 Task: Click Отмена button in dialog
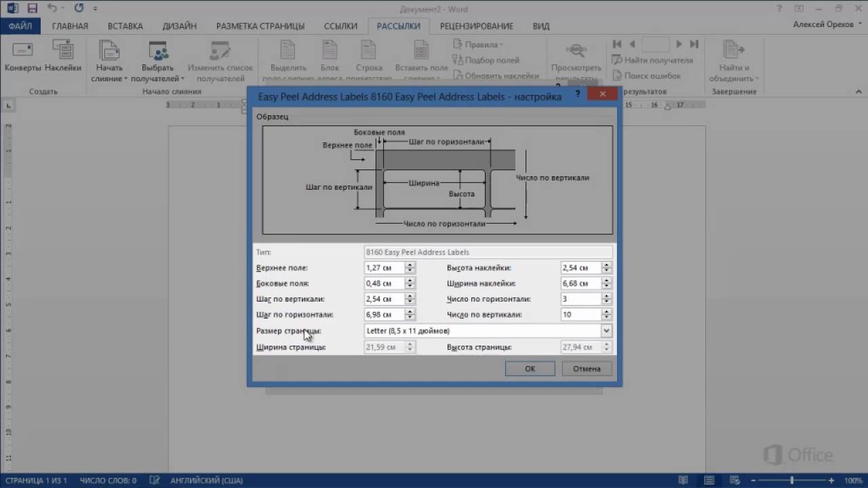coord(587,369)
